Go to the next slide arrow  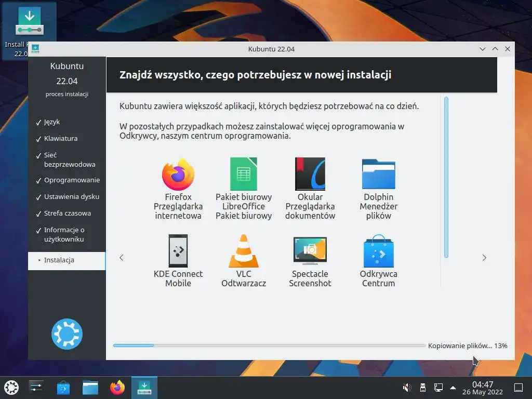[x=484, y=258]
